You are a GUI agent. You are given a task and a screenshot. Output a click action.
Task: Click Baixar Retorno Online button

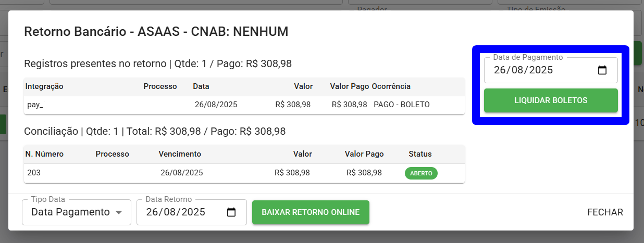pos(311,212)
